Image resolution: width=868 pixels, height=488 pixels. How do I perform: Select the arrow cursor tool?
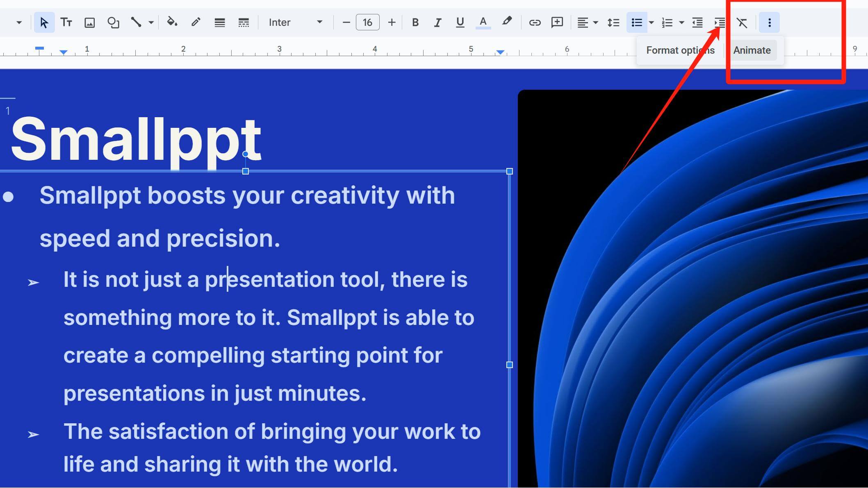(x=44, y=22)
